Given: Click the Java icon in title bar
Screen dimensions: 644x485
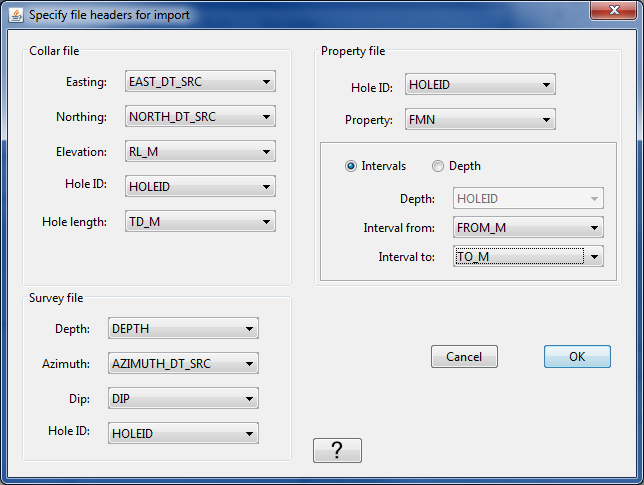Looking at the screenshot, I should pyautogui.click(x=16, y=15).
